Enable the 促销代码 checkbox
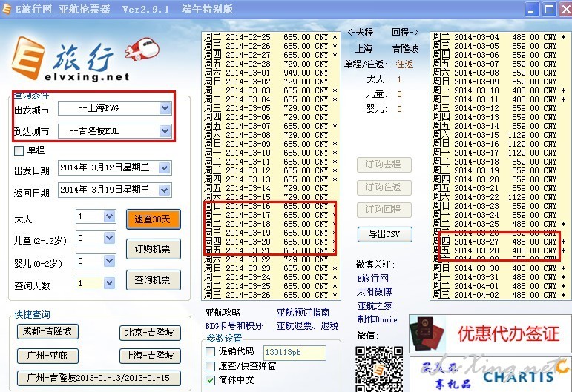Viewport: 572px width, 392px height. coord(210,351)
